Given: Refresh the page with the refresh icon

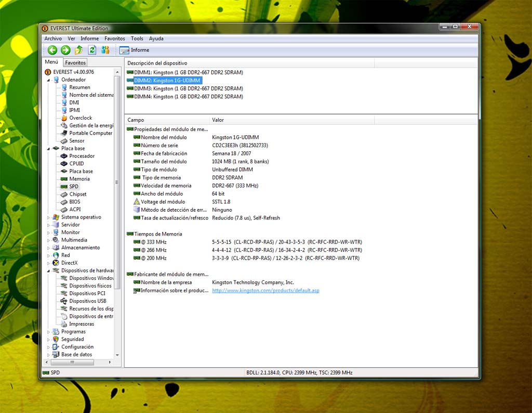Looking at the screenshot, I should coord(92,50).
